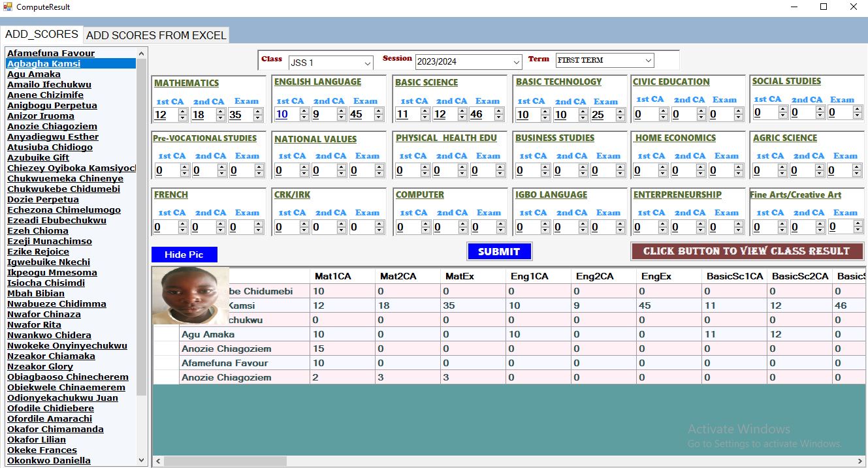Open the Class dropdown showing JSS 1
868x468 pixels.
tap(330, 62)
